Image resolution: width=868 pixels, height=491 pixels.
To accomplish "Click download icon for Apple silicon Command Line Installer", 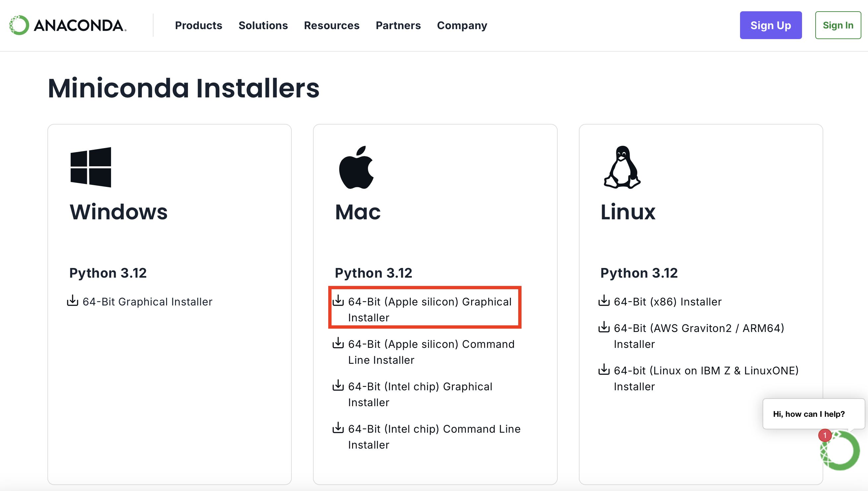I will 338,343.
